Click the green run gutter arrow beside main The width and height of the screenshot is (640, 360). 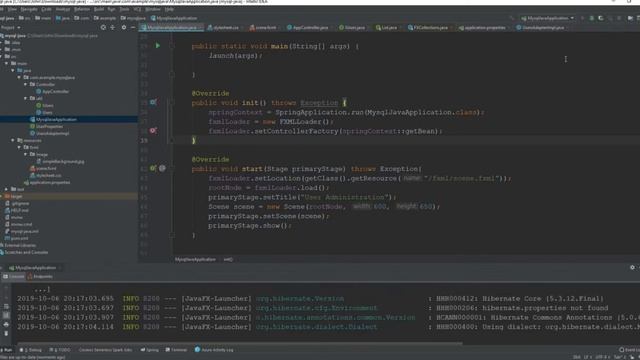(158, 46)
